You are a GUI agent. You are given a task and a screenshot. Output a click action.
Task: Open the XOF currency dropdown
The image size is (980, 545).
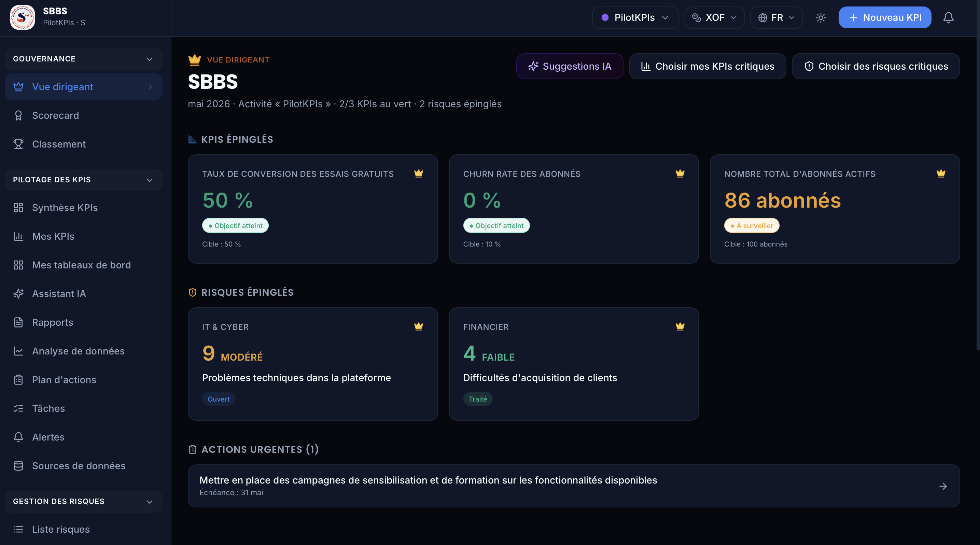point(714,17)
